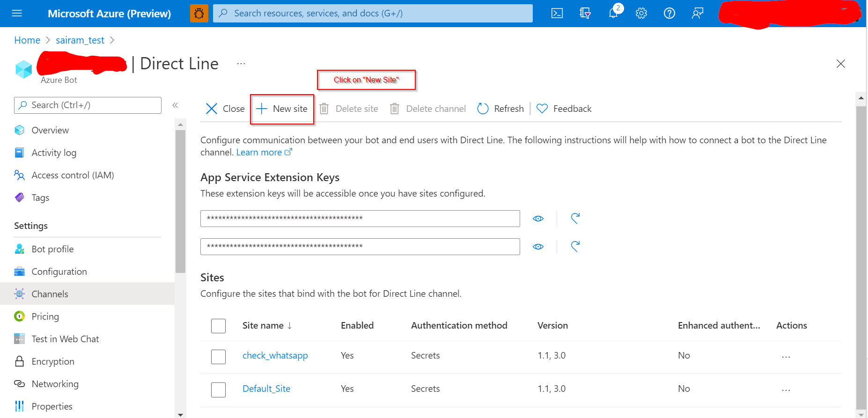The image size is (868, 418).
Task: Regenerate the second extension key
Action: pos(575,247)
